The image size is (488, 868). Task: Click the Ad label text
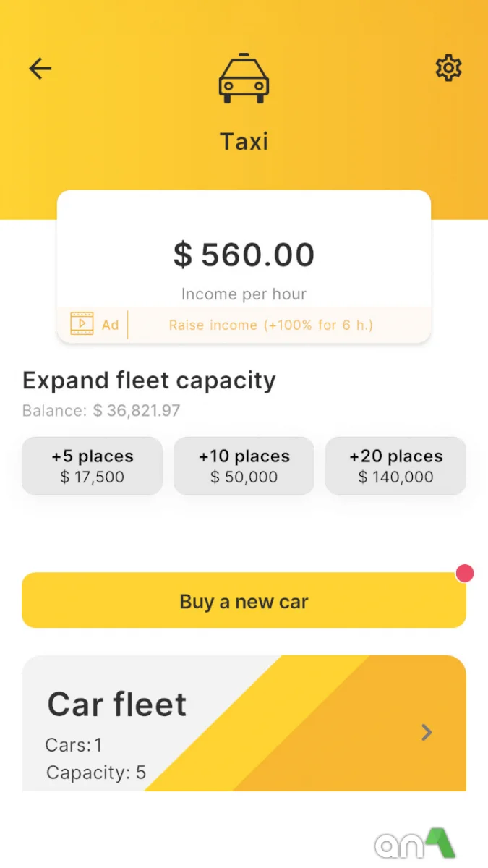pos(110,325)
